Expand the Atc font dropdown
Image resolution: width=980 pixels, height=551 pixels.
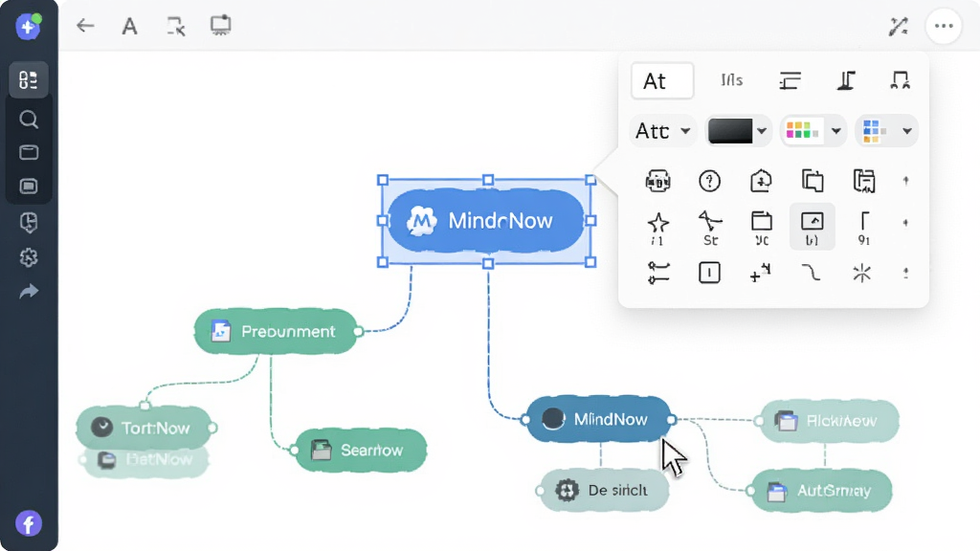point(662,130)
